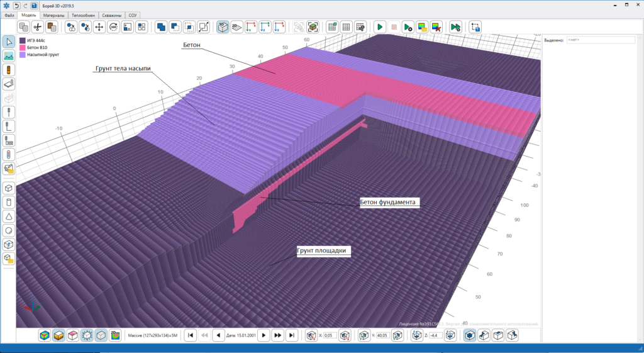Select the orange borehole column tool
This screenshot has height=353, width=644.
point(9,70)
